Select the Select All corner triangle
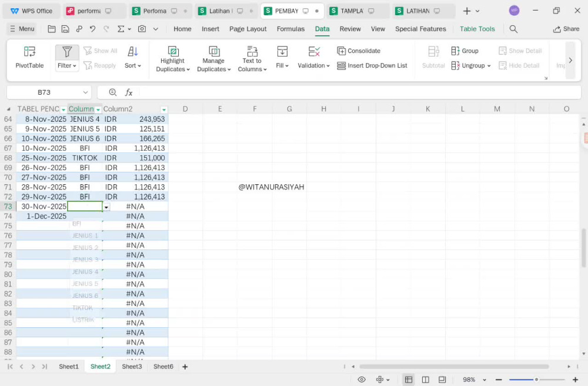The height and width of the screenshot is (386, 588). click(x=8, y=109)
